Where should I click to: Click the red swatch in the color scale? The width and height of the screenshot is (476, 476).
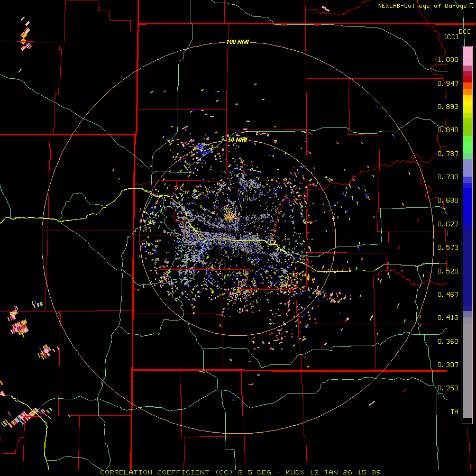pos(467,79)
